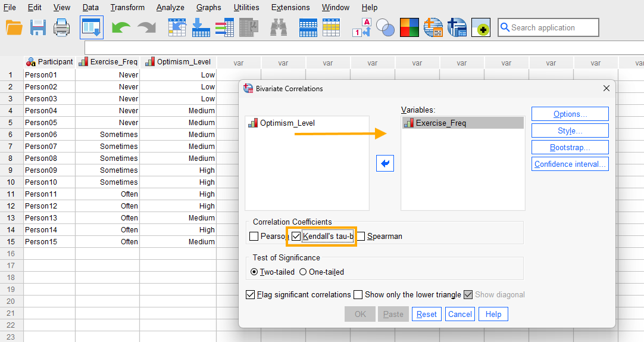Move variable using blue arrow button

(x=385, y=163)
